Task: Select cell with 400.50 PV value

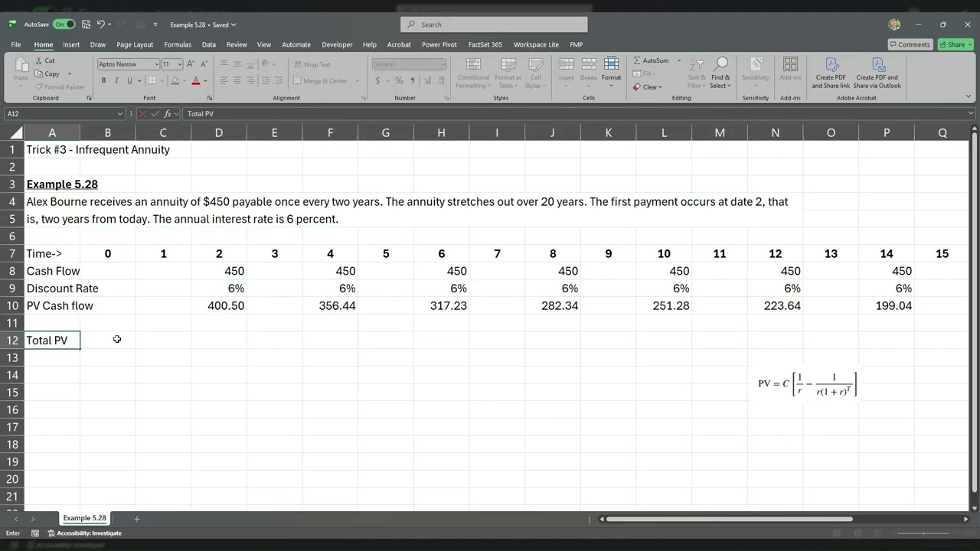Action: click(x=219, y=305)
